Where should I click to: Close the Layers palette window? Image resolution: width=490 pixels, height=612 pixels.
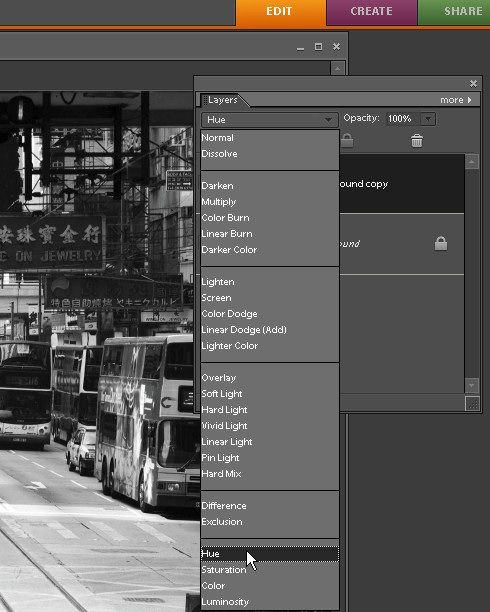coord(473,84)
